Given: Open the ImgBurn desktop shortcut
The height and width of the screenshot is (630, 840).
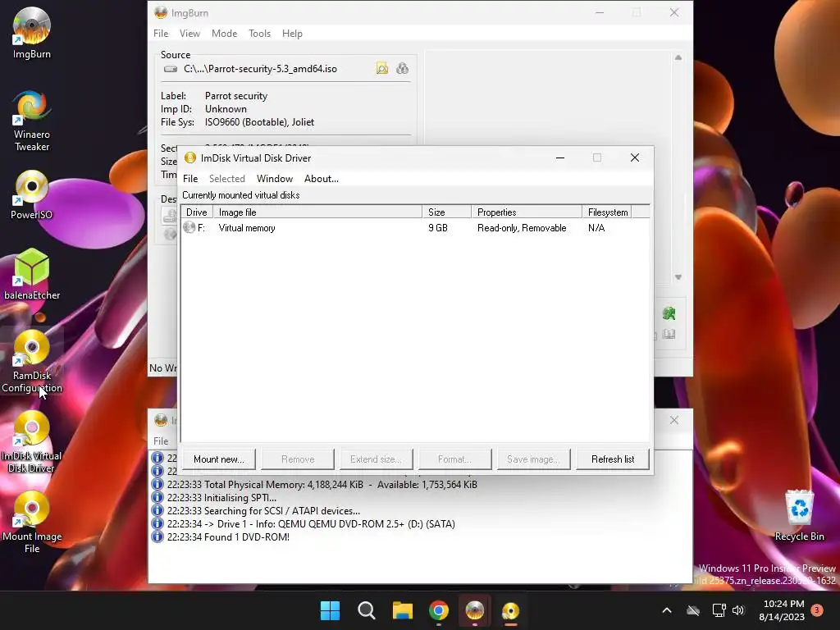Looking at the screenshot, I should pyautogui.click(x=32, y=33).
